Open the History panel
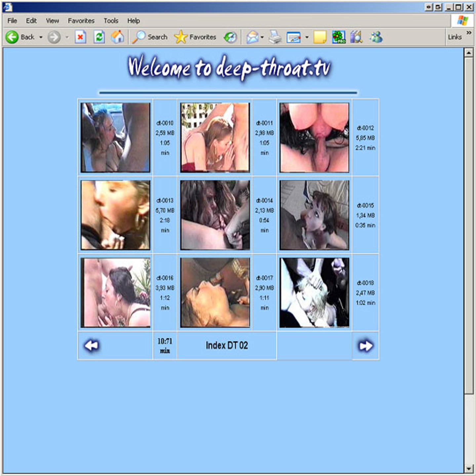 230,37
